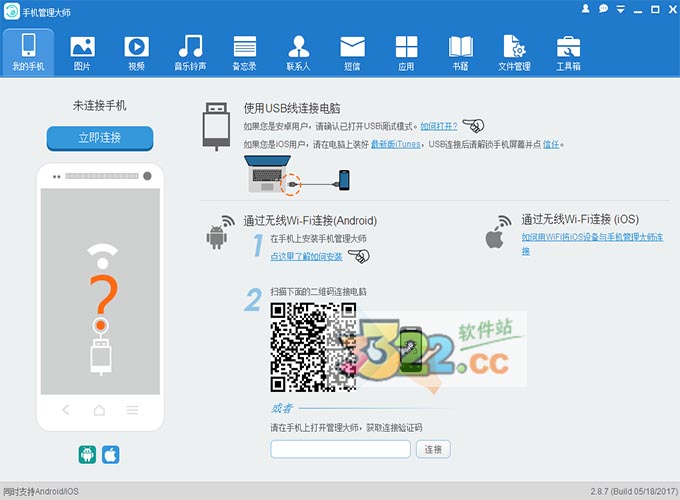Viewport: 680px width, 500px height.
Task: Click the 最新版iTunes link
Action: [x=396, y=144]
